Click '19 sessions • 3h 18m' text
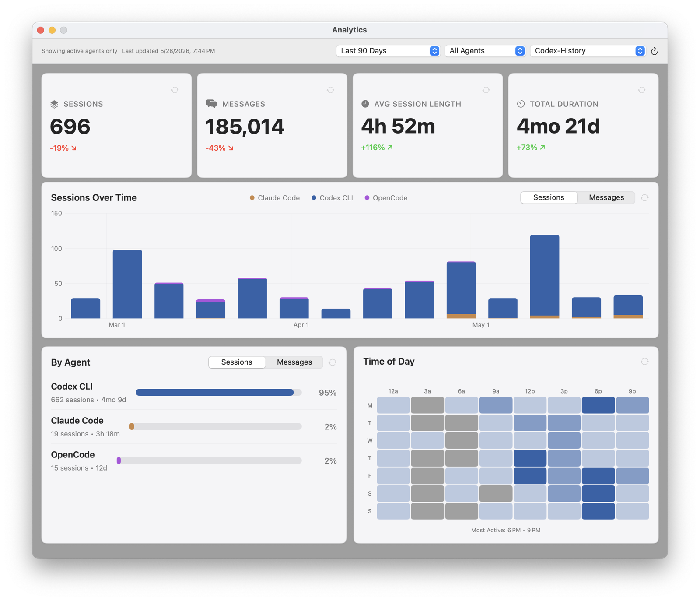The image size is (700, 601). point(85,434)
